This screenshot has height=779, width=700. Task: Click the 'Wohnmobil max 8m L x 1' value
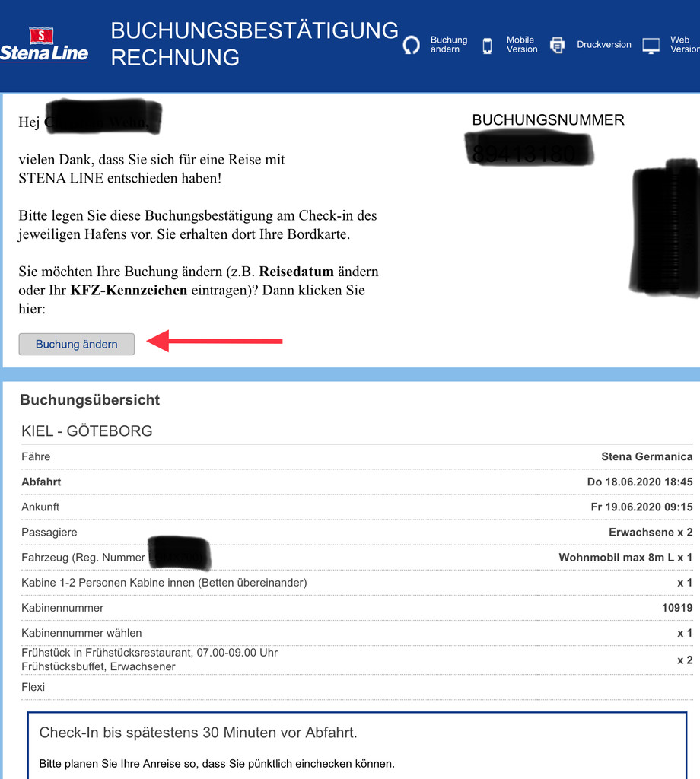[625, 558]
